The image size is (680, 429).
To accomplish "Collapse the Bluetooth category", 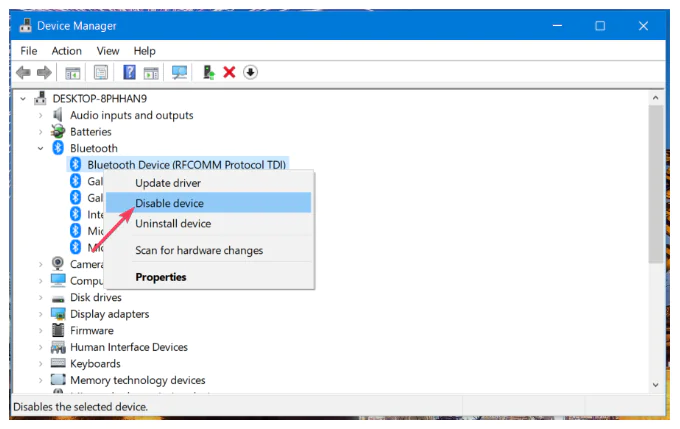I will point(40,148).
